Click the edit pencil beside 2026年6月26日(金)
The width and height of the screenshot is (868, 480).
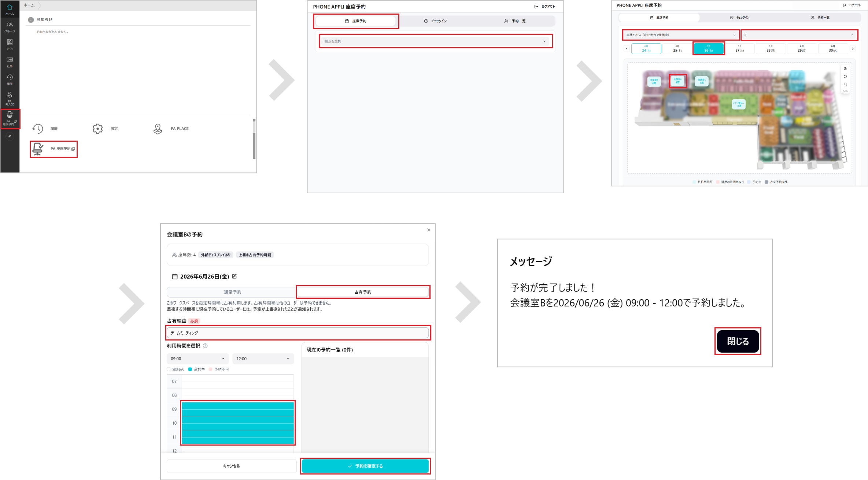point(234,276)
